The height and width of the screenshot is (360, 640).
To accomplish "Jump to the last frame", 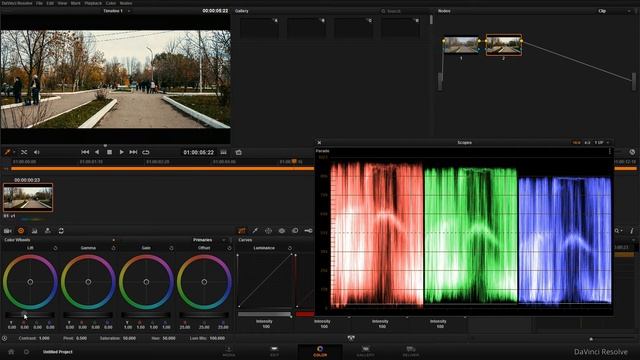I will tap(133, 152).
